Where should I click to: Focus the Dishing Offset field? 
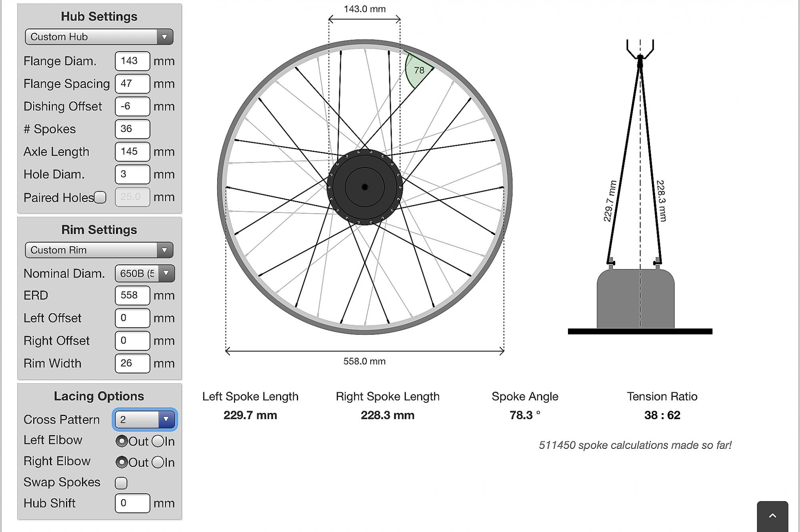point(132,106)
